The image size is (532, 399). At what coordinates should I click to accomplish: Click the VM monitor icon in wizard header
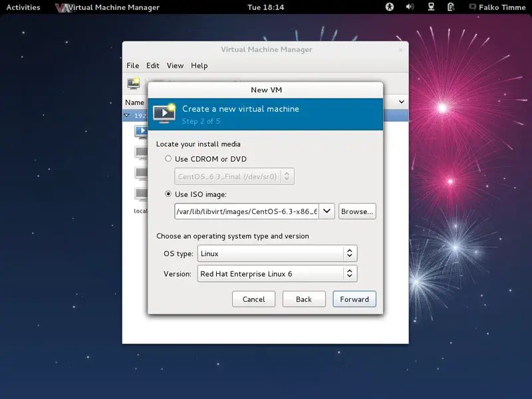pyautogui.click(x=164, y=114)
